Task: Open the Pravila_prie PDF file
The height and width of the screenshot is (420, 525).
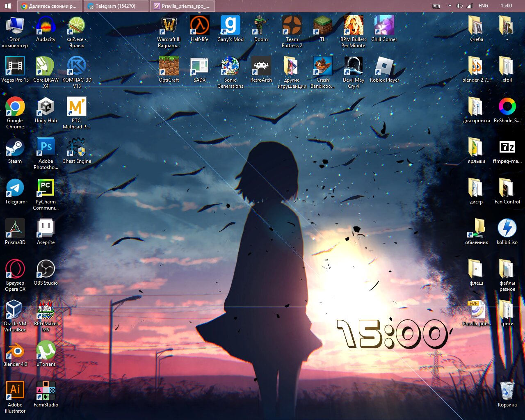Action: 476,313
